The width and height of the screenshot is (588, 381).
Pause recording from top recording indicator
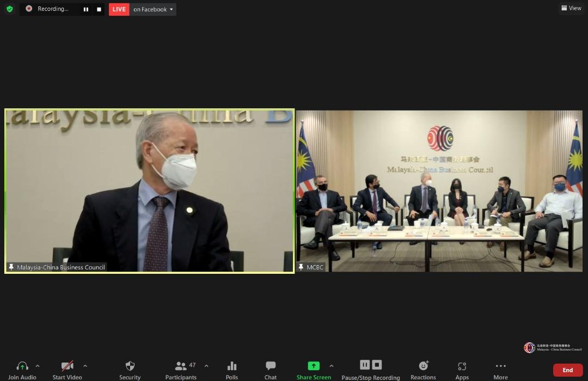(85, 9)
